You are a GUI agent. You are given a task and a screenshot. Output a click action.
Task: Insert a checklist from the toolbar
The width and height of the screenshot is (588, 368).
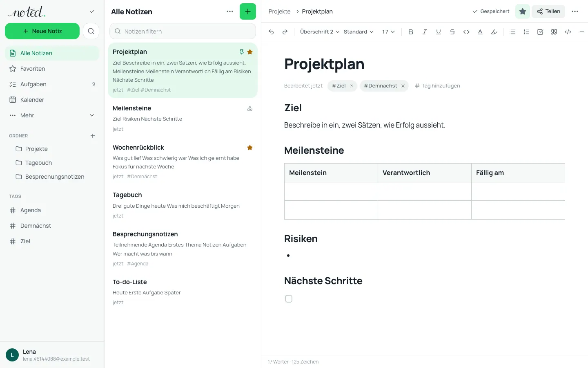(540, 32)
